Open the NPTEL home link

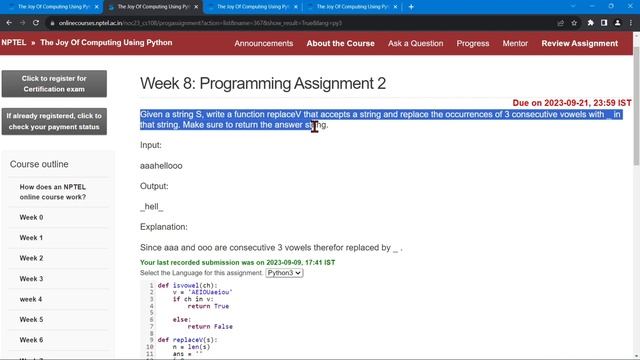(x=13, y=43)
